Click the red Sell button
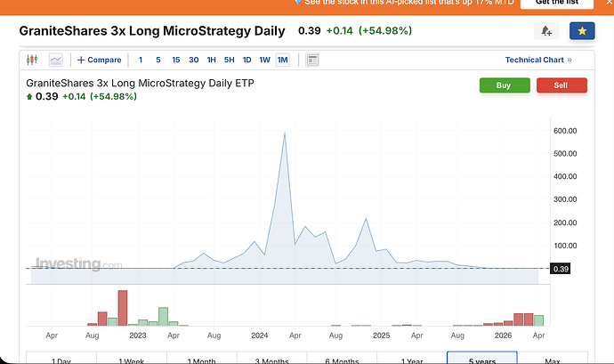Screen dimensions: 614x364 [x=561, y=85]
